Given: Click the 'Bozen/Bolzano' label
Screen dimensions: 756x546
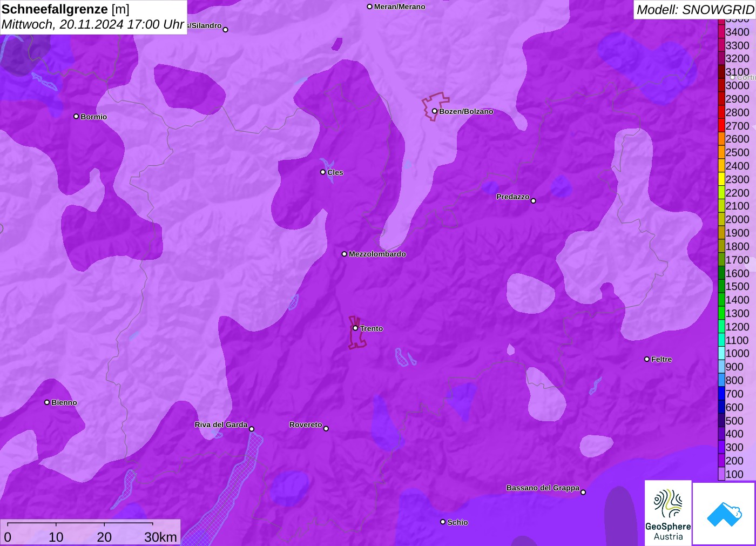Looking at the screenshot, I should (x=466, y=111).
